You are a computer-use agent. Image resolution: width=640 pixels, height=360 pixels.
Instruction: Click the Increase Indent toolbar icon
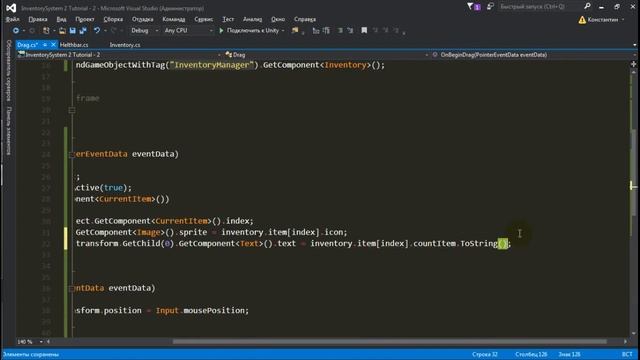(326, 31)
